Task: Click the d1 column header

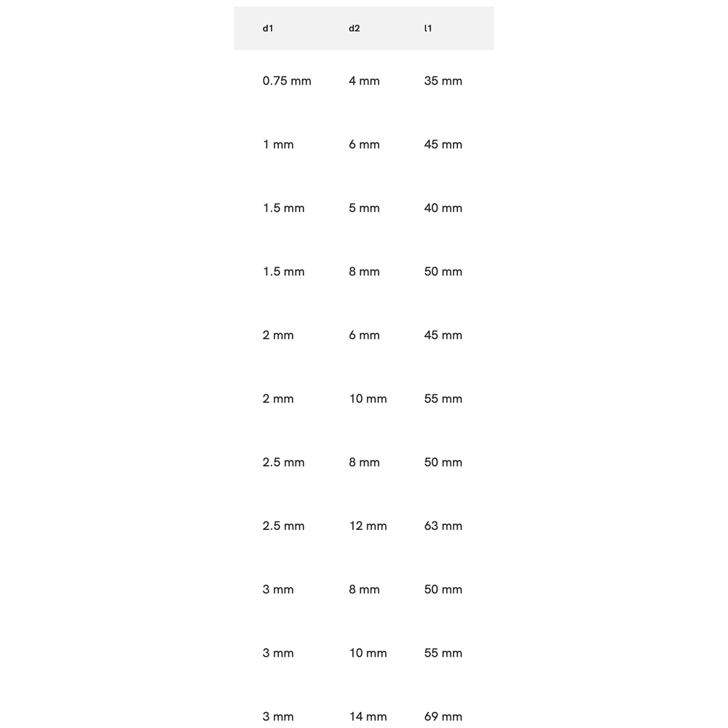Action: click(268, 28)
